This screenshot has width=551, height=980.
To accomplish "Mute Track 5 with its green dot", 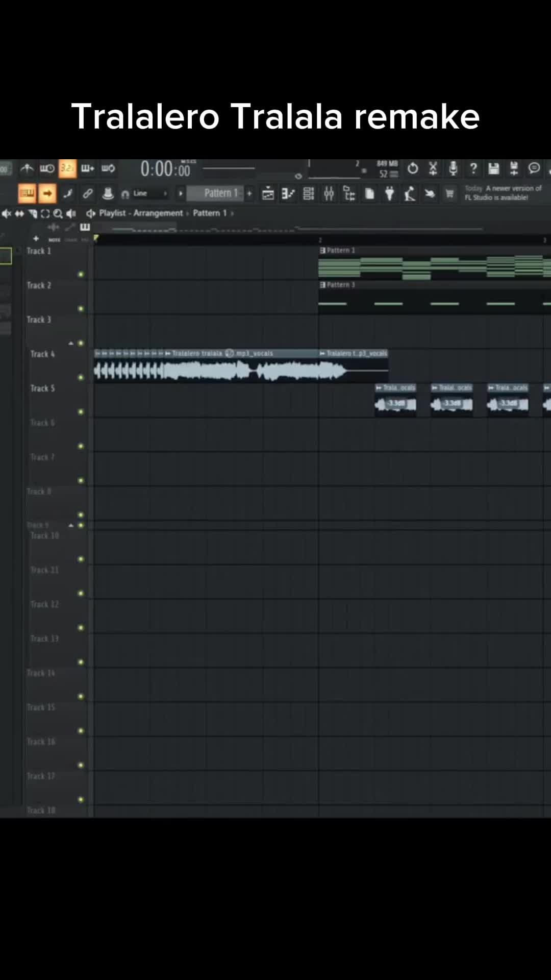I will click(81, 412).
